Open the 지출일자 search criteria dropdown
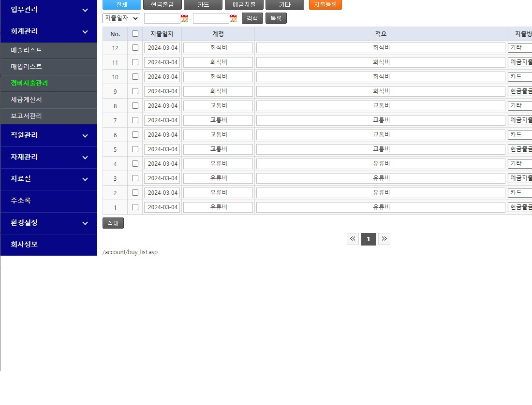Viewport: 532px width, 405px height. point(121,18)
